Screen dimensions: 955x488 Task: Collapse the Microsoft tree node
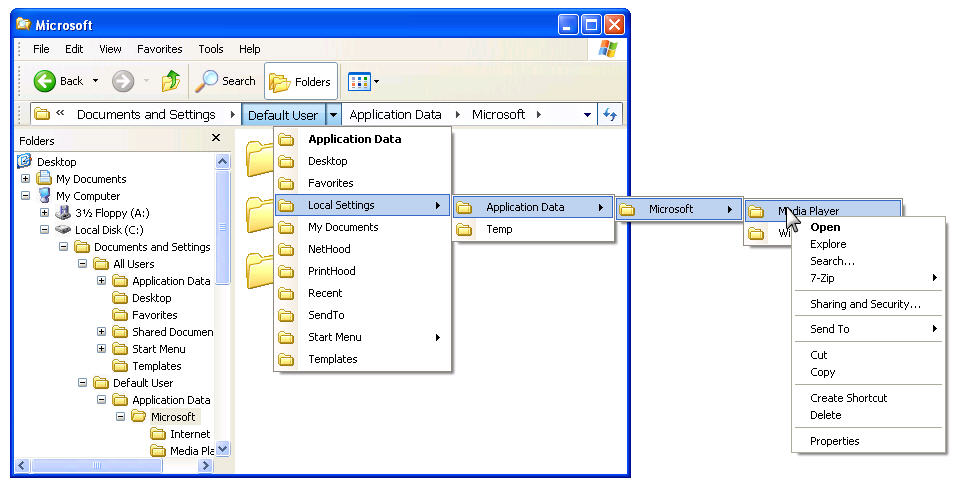(120, 417)
